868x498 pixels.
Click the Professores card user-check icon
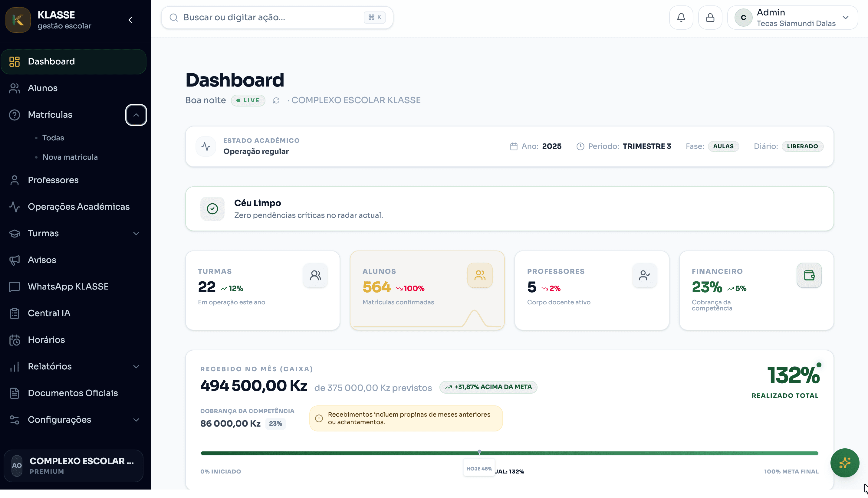644,275
